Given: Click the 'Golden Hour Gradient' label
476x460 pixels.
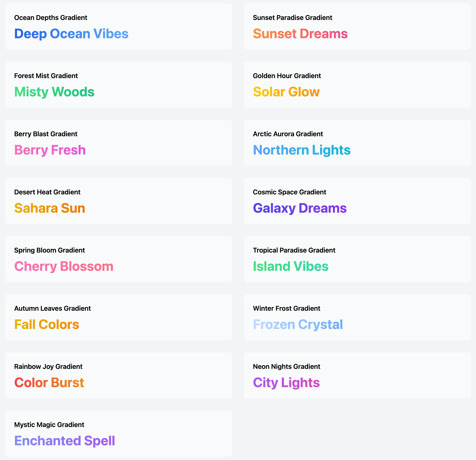Looking at the screenshot, I should pyautogui.click(x=287, y=76).
